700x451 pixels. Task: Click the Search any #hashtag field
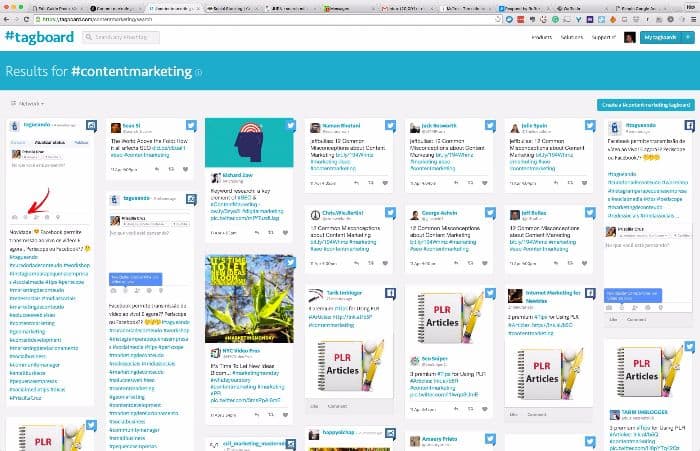[x=123, y=37]
